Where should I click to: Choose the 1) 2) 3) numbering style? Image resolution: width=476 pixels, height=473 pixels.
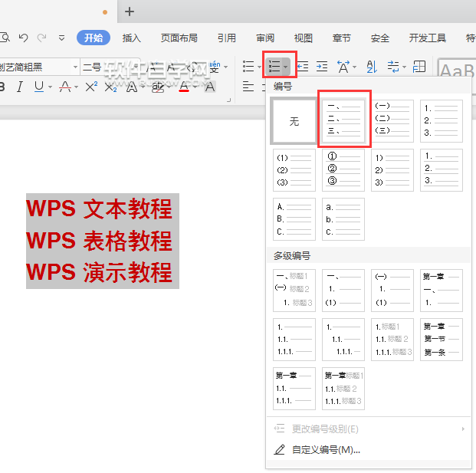point(392,170)
